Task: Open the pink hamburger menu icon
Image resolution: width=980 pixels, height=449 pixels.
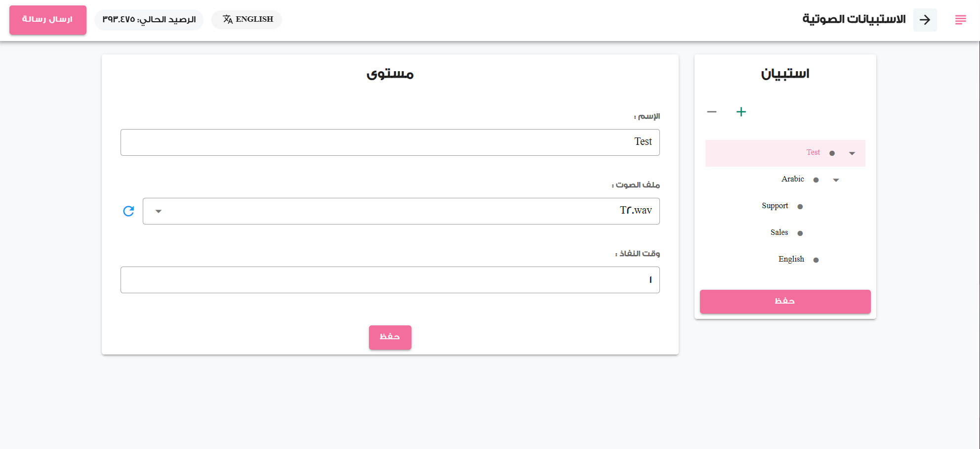Action: pos(960,20)
